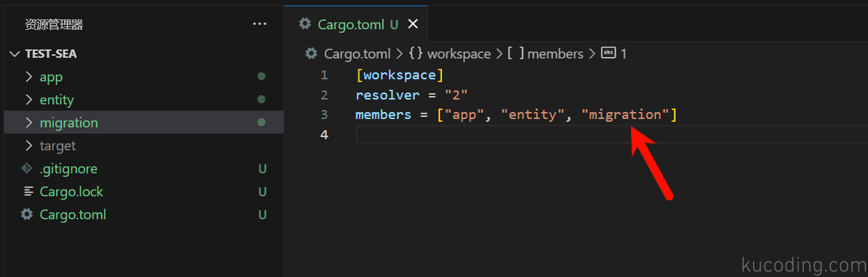868x277 pixels.
Task: Click line number 4 in the gutter
Action: (324, 134)
